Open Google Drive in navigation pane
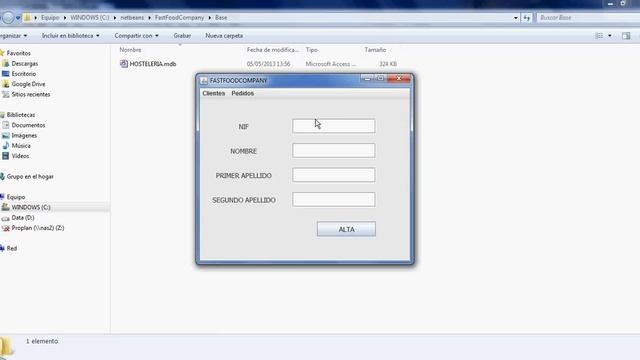Viewport: 640px width, 360px height. point(28,84)
